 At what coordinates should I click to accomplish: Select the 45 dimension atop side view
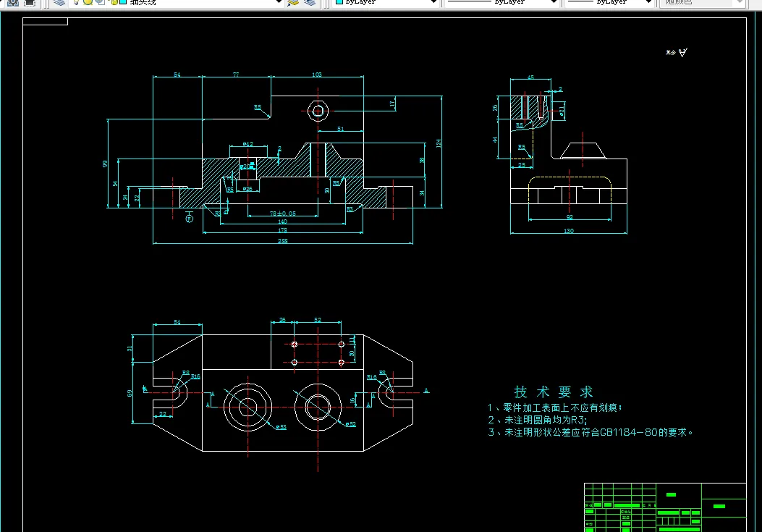[x=530, y=77]
